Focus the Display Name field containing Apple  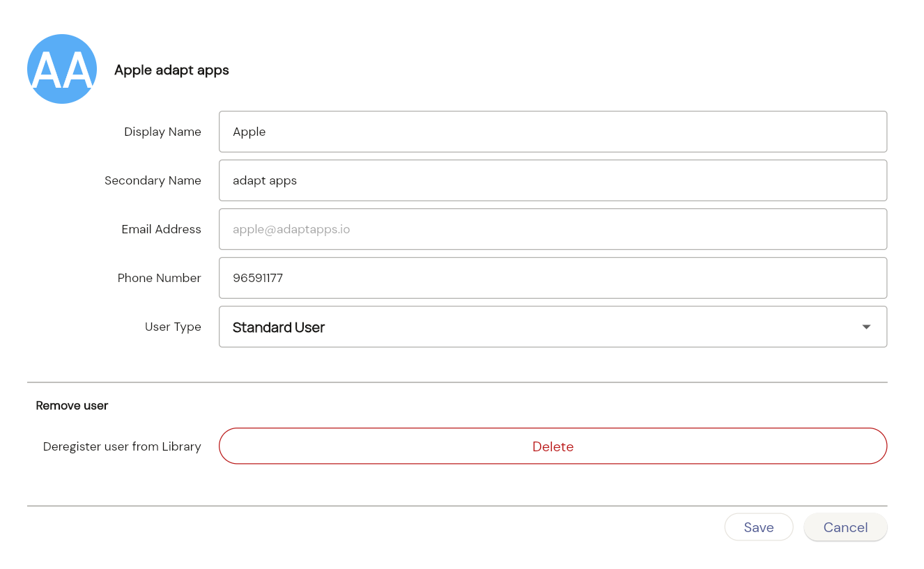pos(552,132)
